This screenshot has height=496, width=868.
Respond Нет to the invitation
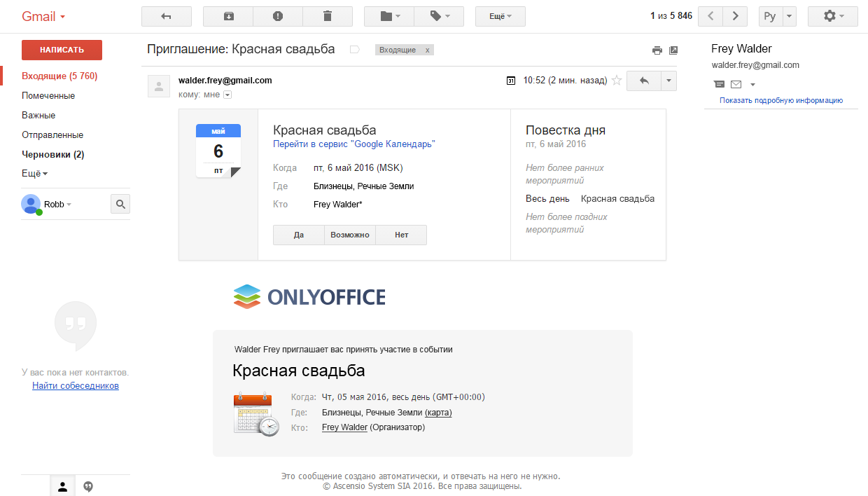(401, 235)
